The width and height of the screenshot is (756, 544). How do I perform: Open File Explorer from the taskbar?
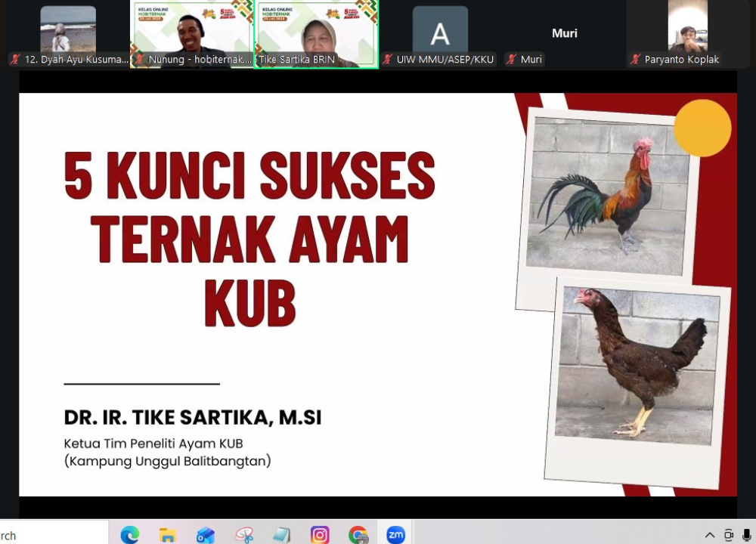point(167,535)
